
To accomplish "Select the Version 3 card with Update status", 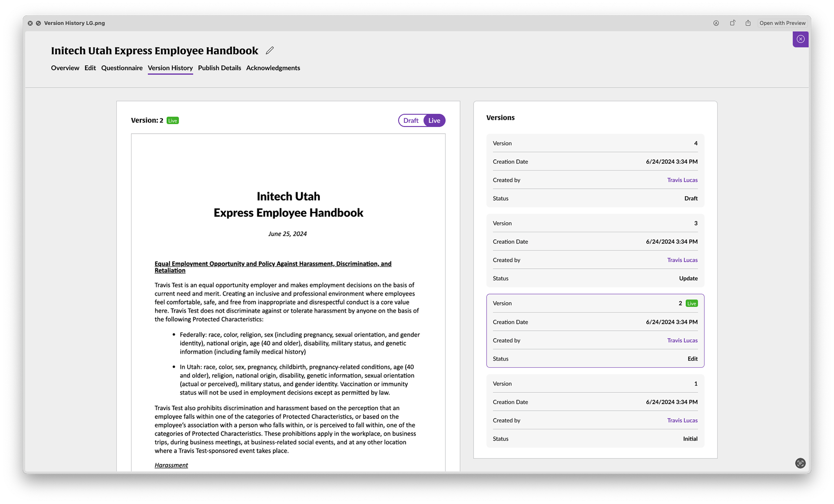I will point(595,250).
